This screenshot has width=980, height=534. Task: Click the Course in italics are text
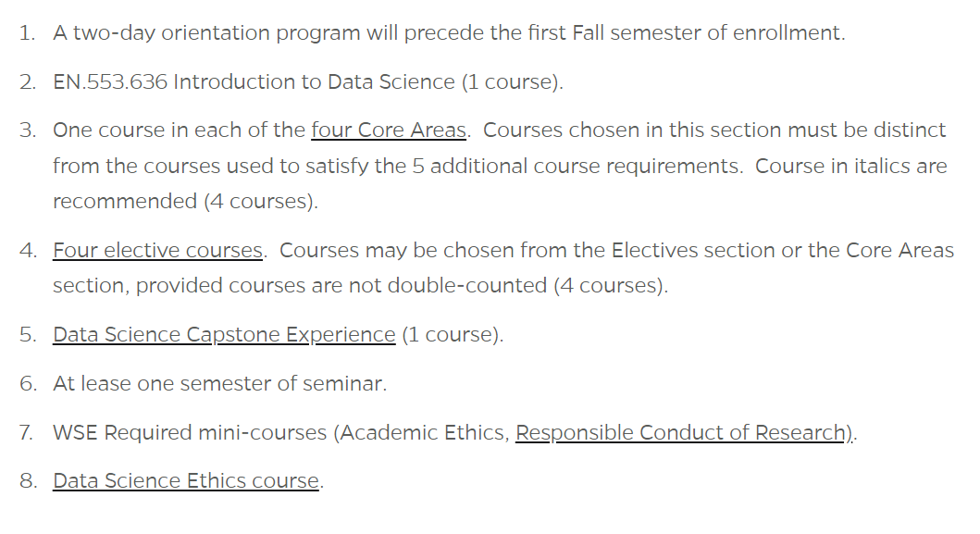850,167
